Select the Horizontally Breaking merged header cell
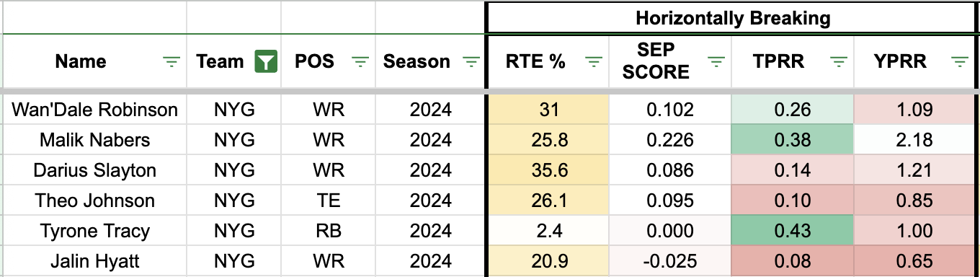The height and width of the screenshot is (277, 980). (x=733, y=17)
